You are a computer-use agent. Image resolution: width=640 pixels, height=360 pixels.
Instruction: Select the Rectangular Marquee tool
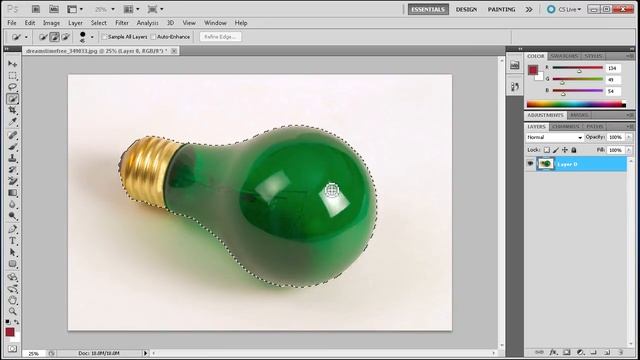point(13,76)
